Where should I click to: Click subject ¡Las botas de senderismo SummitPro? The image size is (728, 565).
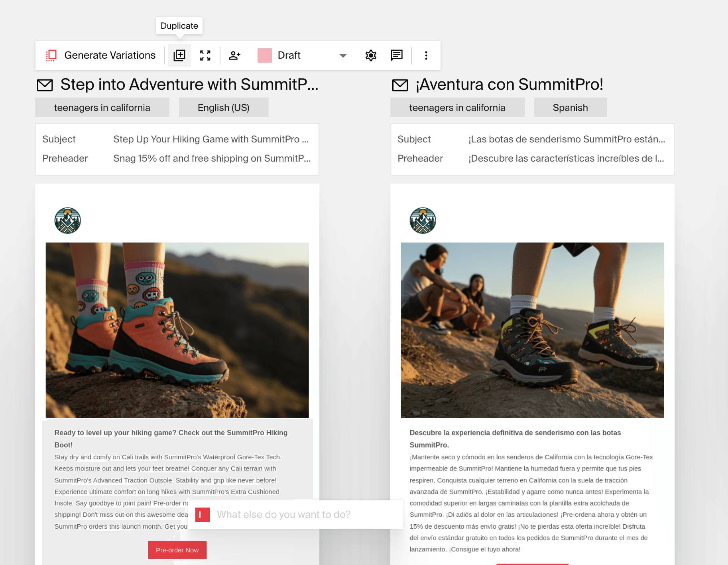point(567,139)
